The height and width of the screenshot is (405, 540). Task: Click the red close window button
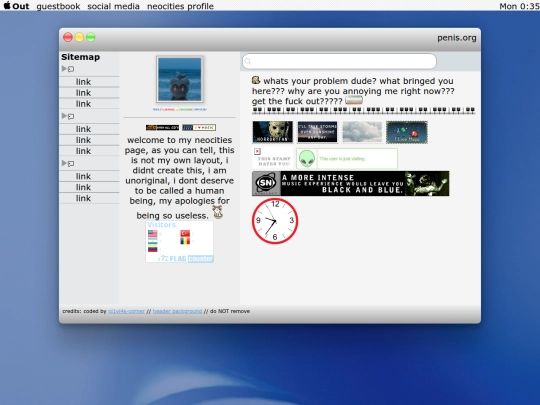(x=68, y=37)
